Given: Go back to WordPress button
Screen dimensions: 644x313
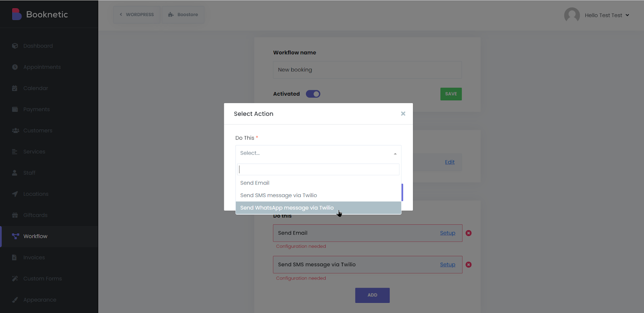Looking at the screenshot, I should click(x=137, y=15).
